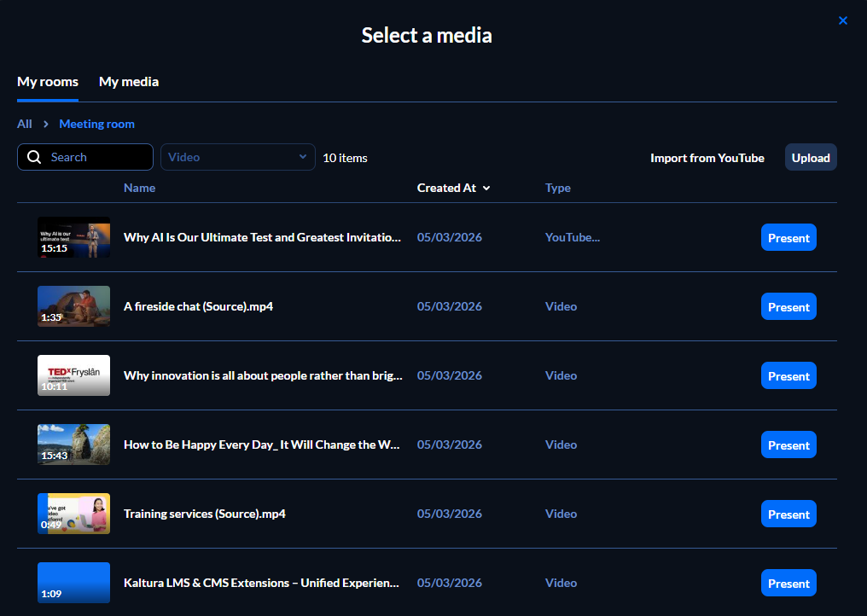The height and width of the screenshot is (616, 867).
Task: Switch to the My media tab
Action: (x=129, y=82)
